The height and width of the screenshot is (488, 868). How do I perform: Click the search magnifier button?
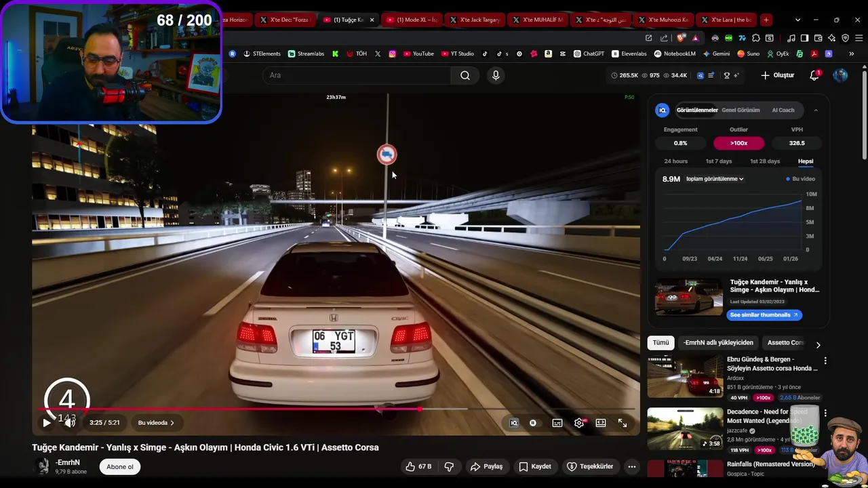[x=465, y=75]
